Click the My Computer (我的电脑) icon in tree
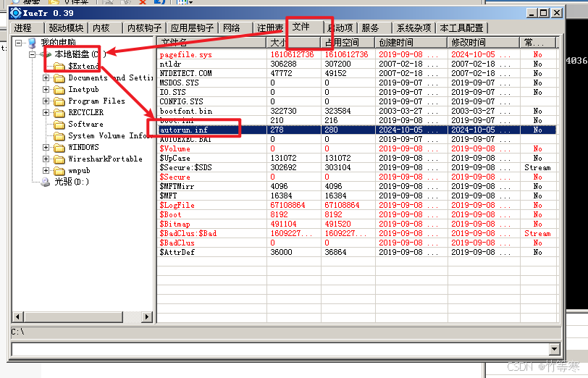Viewport: 588px width, 378px height. click(31, 43)
